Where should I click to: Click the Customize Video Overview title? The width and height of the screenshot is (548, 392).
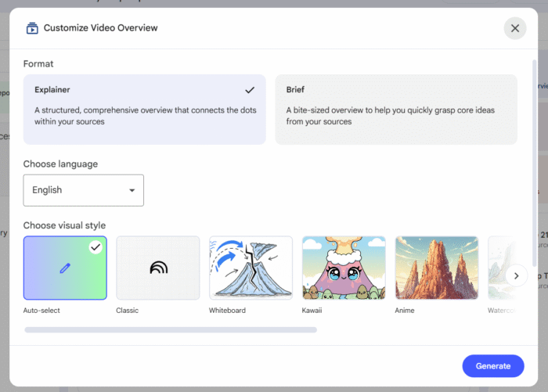click(101, 28)
